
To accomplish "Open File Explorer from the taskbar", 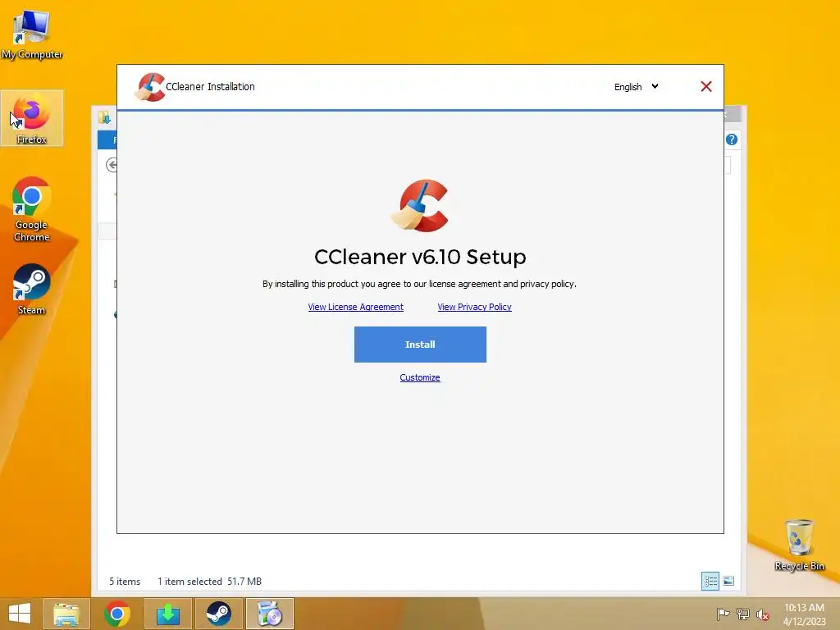I will pos(66,614).
